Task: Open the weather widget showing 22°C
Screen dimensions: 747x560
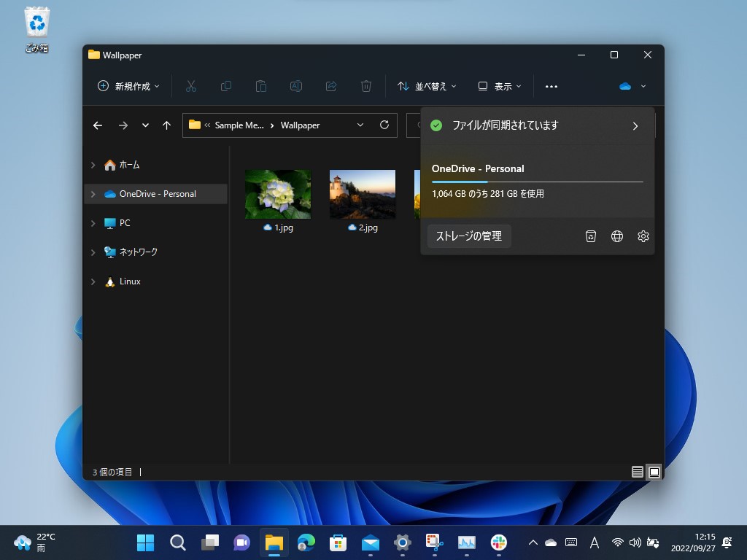Action: tap(35, 542)
